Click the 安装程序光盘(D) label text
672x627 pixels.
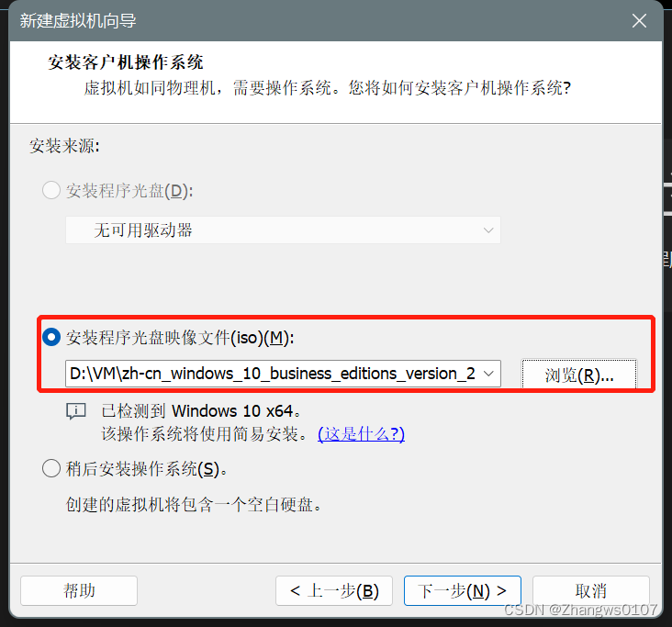point(129,191)
